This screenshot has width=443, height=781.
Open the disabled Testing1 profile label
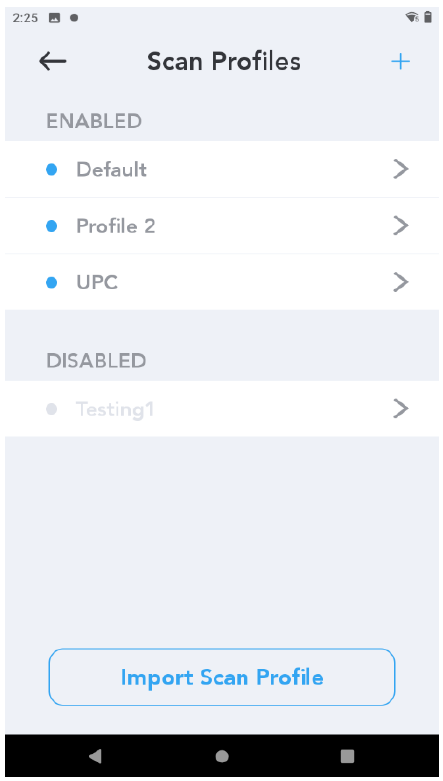point(115,409)
